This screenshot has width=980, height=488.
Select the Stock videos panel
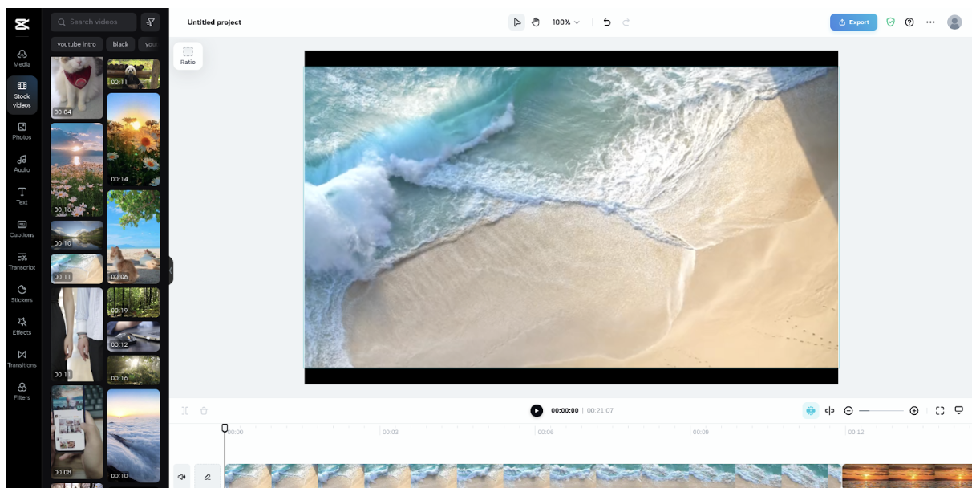pyautogui.click(x=22, y=95)
